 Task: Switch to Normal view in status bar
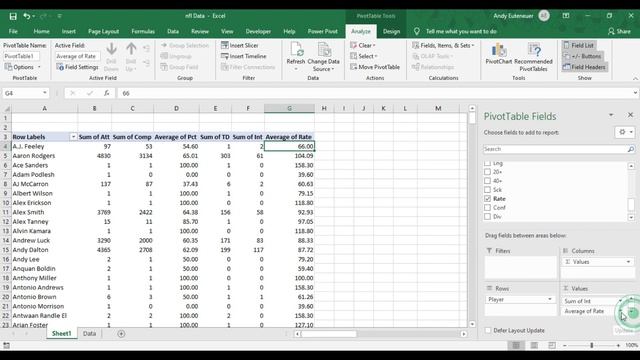(x=516, y=345)
